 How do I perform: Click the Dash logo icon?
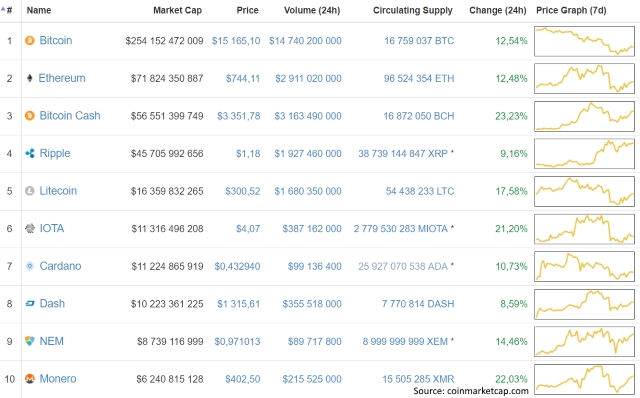click(x=30, y=304)
